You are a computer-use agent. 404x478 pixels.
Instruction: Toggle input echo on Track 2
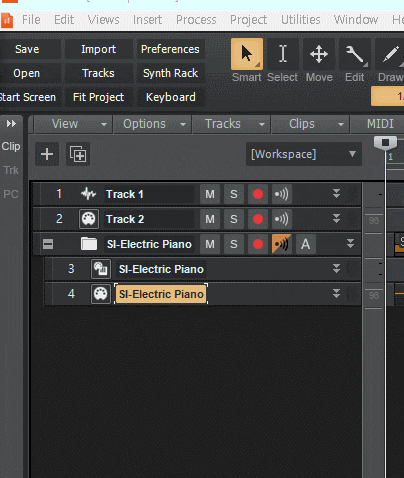tap(282, 219)
